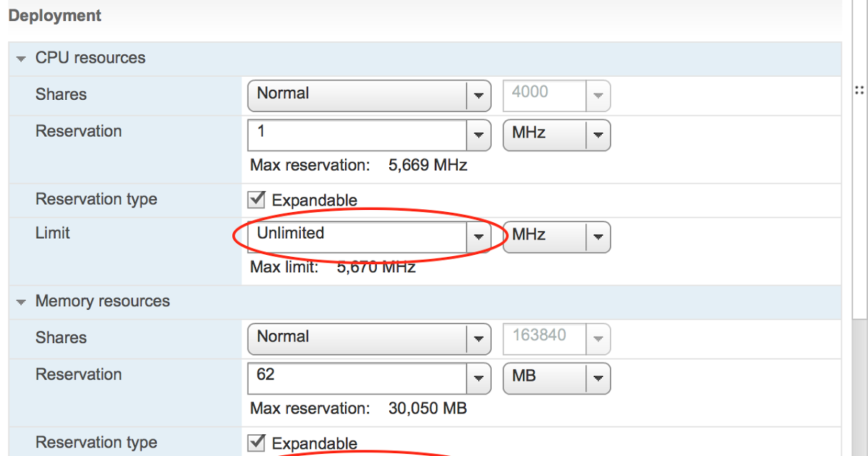Open the Memory Shares Normal dropdown
This screenshot has height=456, width=868.
coord(477,338)
